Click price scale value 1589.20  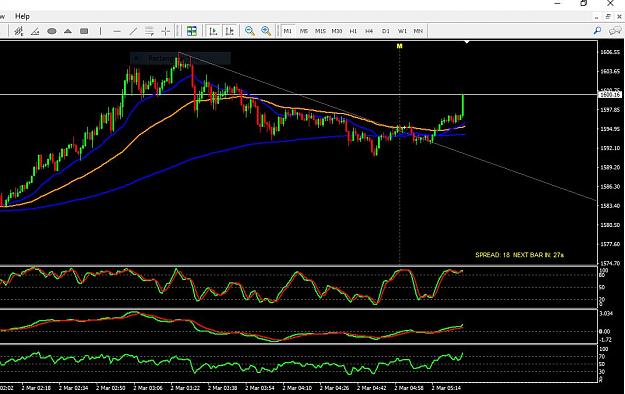610,167
